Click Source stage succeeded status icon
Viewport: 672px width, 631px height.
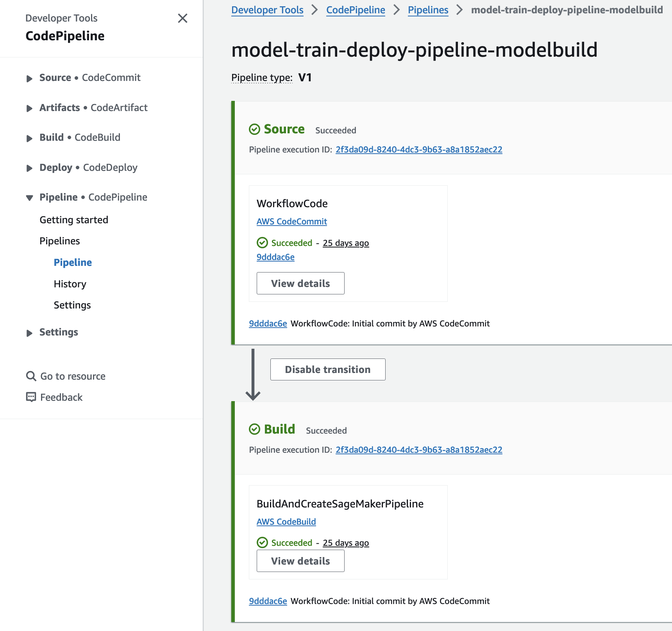click(254, 129)
